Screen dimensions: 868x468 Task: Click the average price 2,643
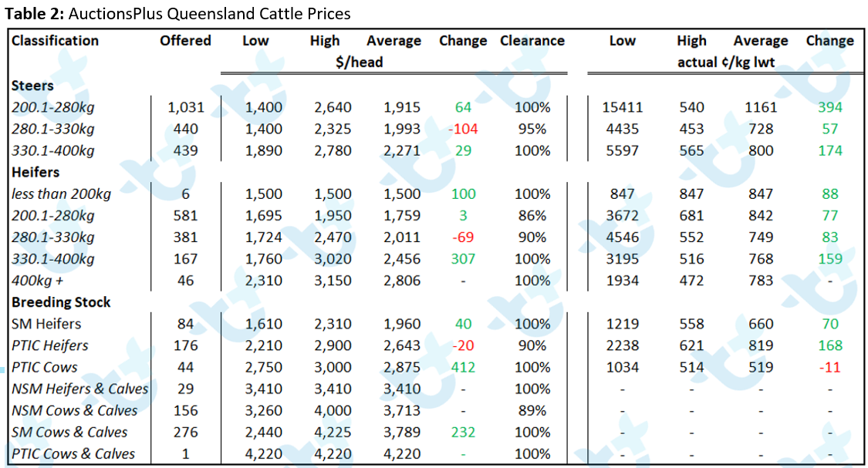click(x=402, y=345)
